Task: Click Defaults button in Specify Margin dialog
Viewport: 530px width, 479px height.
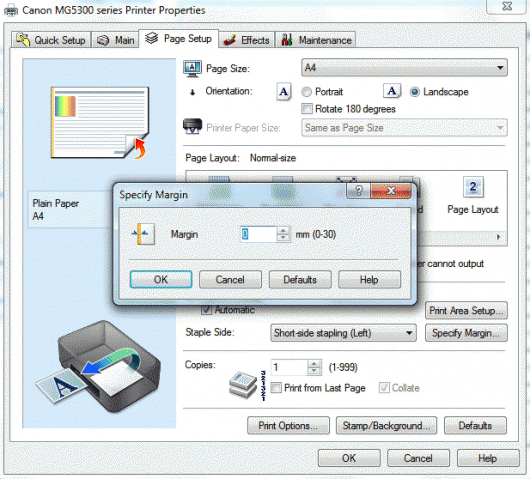Action: coord(300,280)
